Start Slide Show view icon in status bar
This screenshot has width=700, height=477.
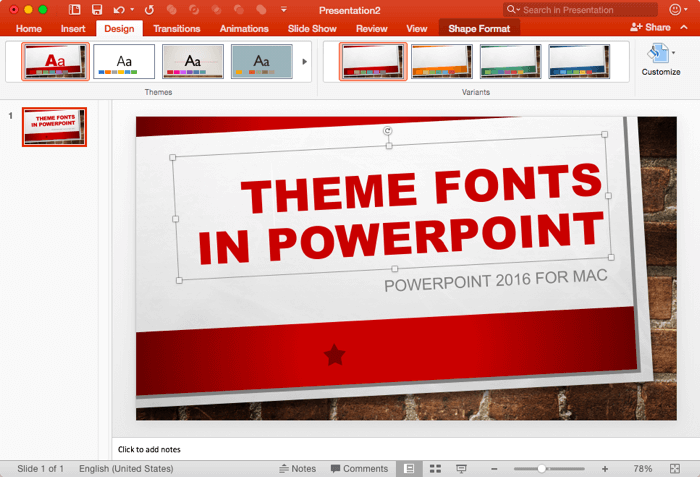[x=461, y=469]
